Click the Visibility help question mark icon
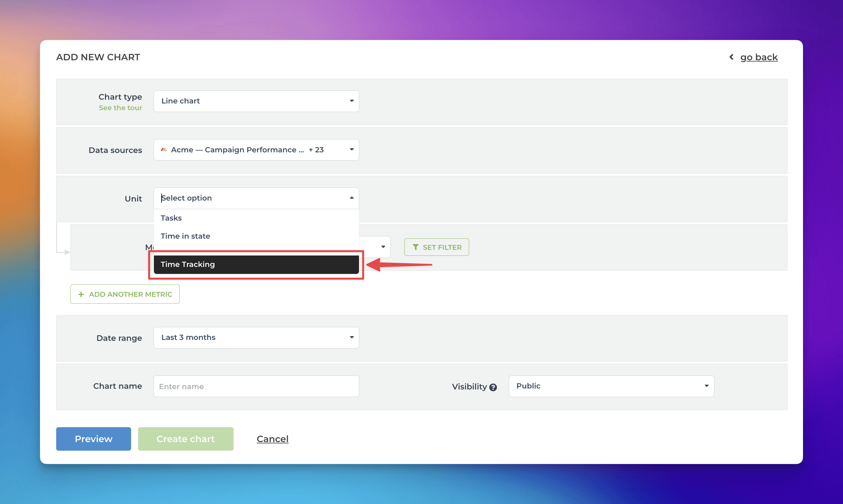Image resolution: width=843 pixels, height=504 pixels. 493,387
